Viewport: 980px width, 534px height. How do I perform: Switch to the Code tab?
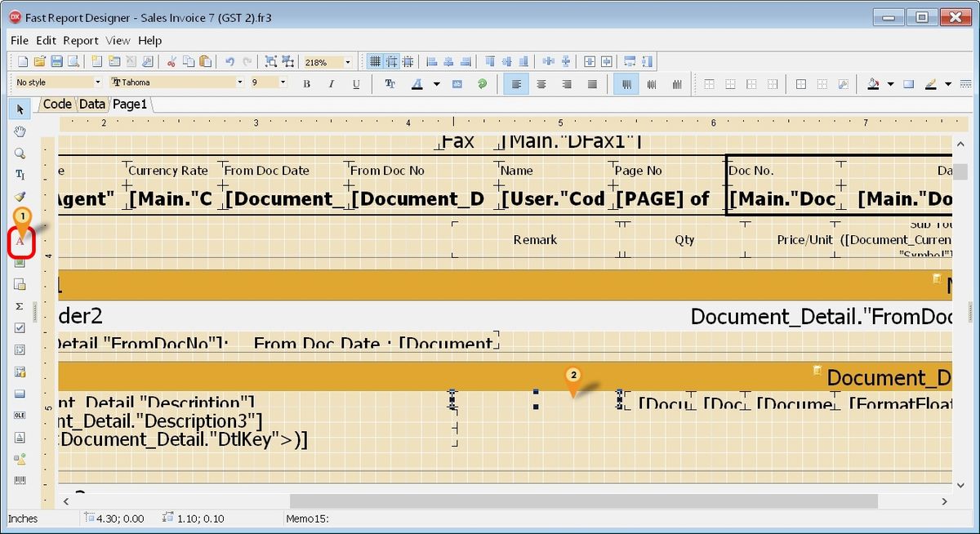coord(57,104)
